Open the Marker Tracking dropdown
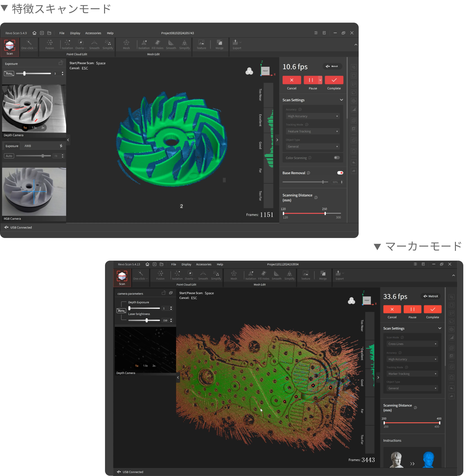467x476 pixels. 412,374
